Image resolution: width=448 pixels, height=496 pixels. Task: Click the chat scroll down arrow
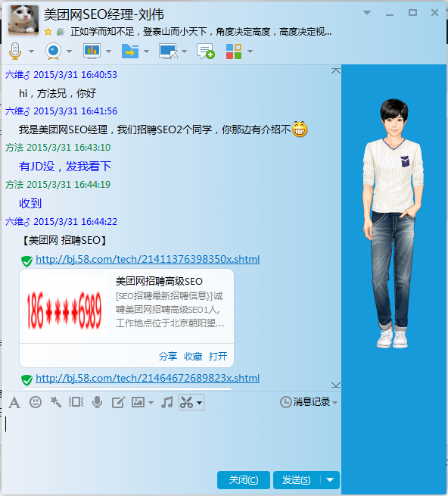(x=336, y=385)
